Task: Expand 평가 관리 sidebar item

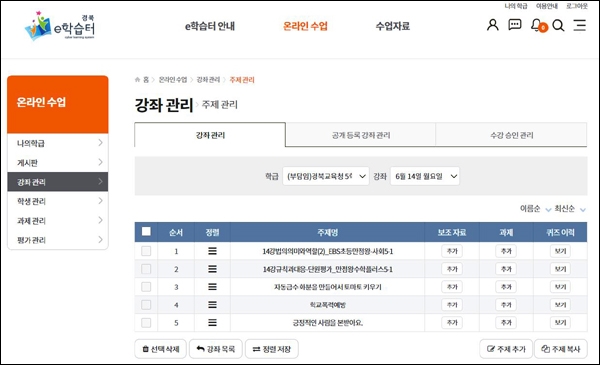Action: (x=58, y=240)
